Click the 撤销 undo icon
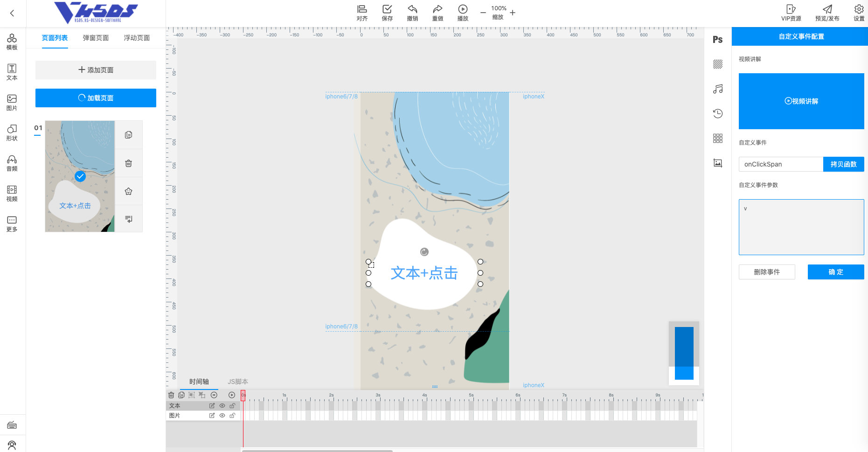This screenshot has width=868, height=452. pos(412,13)
